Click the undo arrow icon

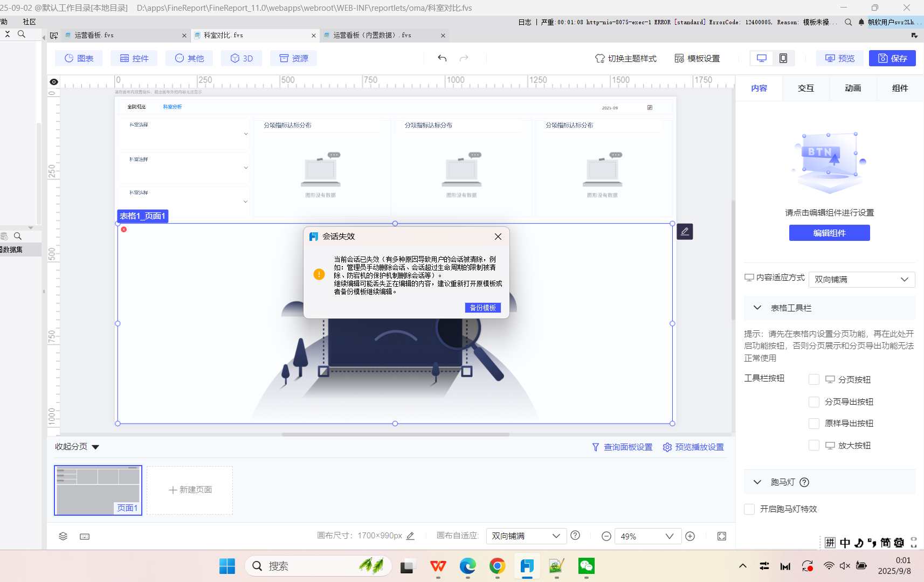442,58
